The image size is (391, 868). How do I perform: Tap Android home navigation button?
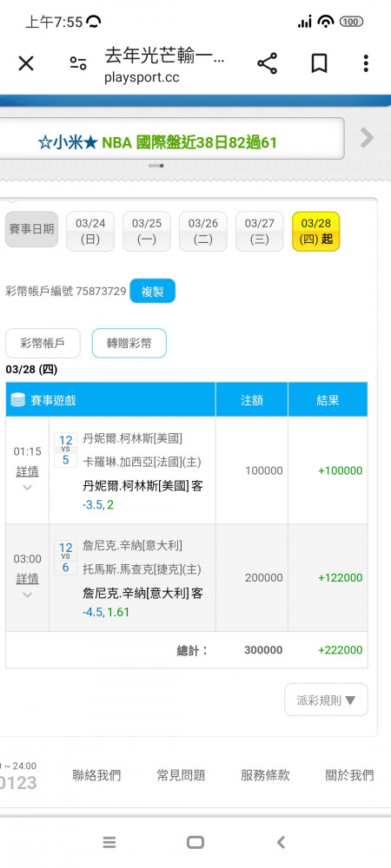(195, 843)
